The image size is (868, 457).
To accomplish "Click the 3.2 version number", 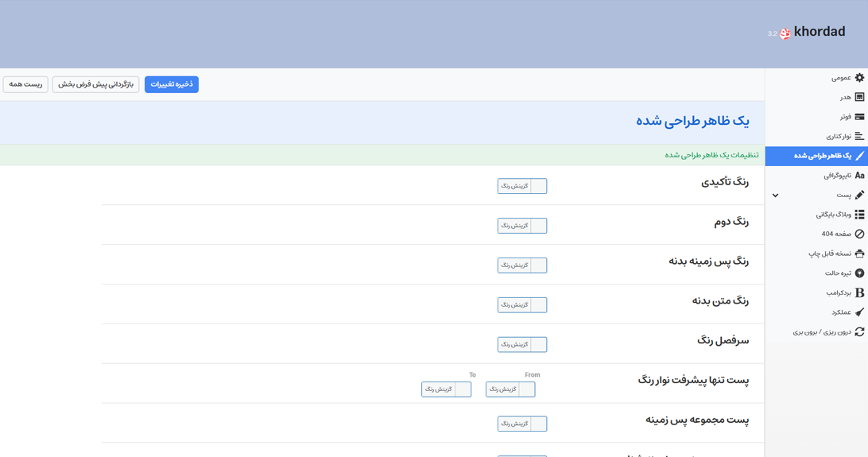I will click(773, 33).
